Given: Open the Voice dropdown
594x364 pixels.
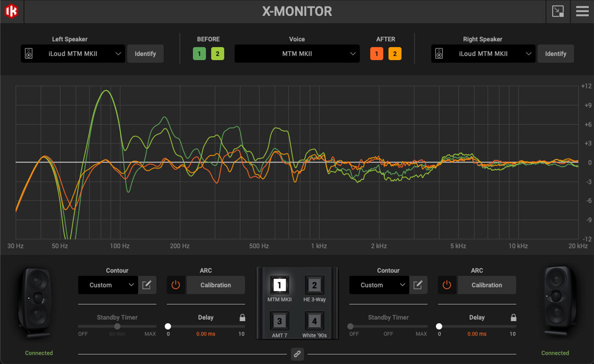Looking at the screenshot, I should (297, 54).
